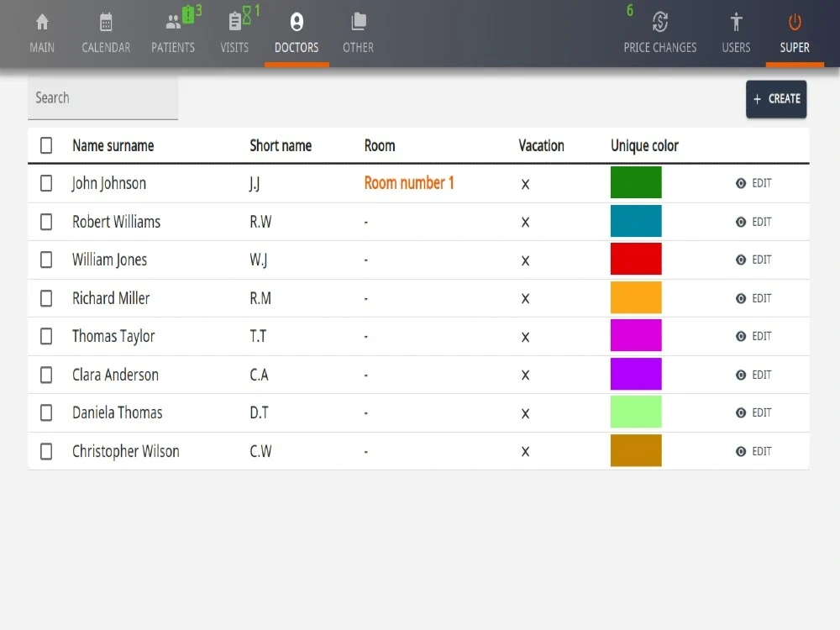Click vacation X mark for William Jones
This screenshot has width=840, height=630.
525,261
